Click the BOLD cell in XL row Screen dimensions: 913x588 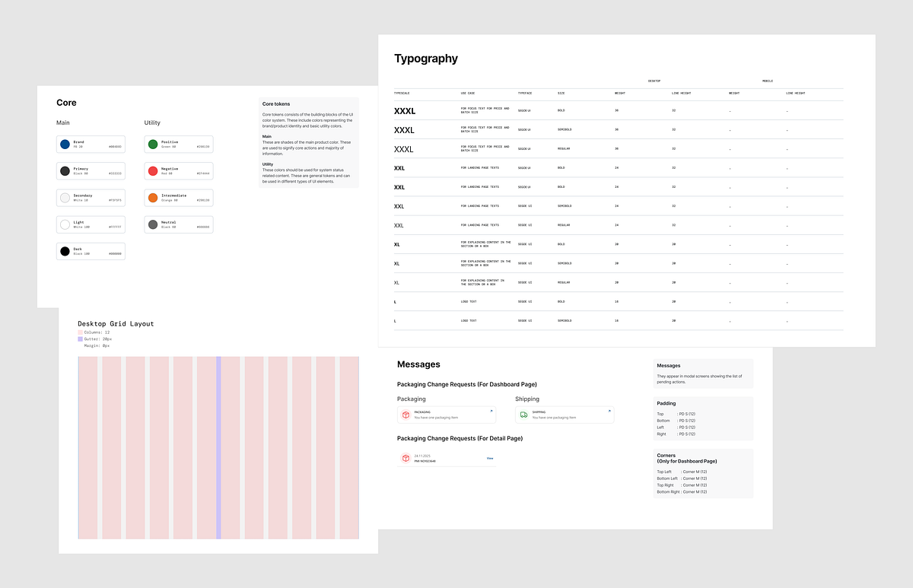[x=561, y=244]
